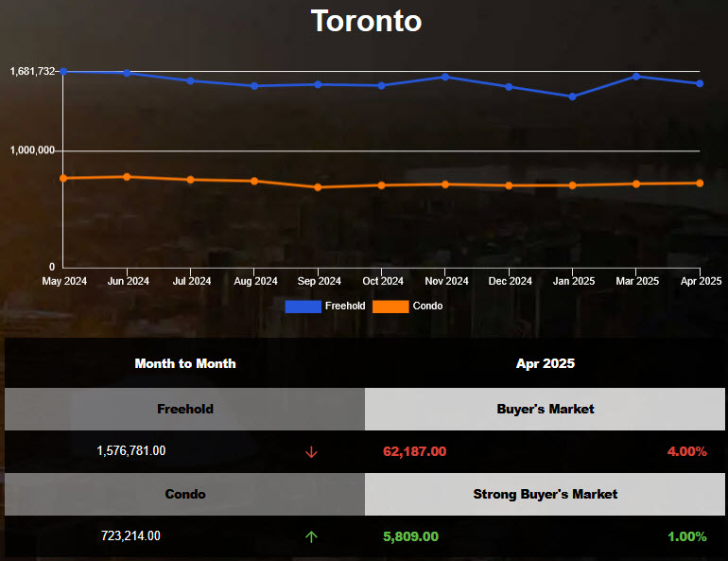Click the Buyer's Market cell for Freehold
This screenshot has width=728, height=561.
(546, 410)
